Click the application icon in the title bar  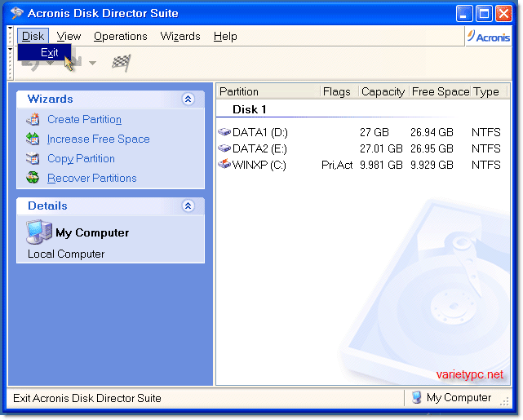pos(16,13)
